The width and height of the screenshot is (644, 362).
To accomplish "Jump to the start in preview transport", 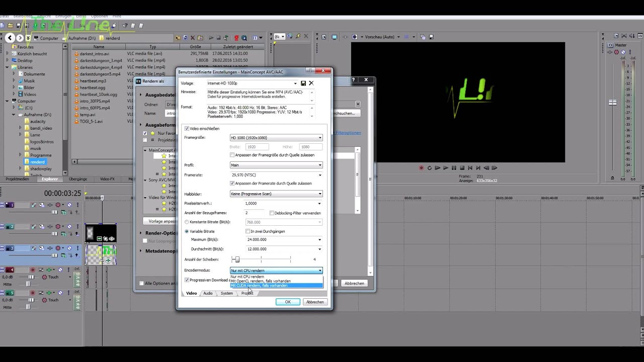I will tap(470, 168).
